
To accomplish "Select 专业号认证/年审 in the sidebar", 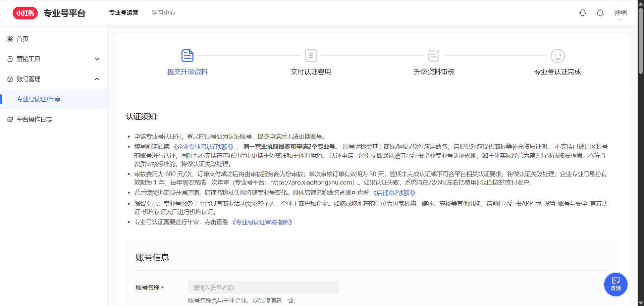I will click(x=39, y=99).
